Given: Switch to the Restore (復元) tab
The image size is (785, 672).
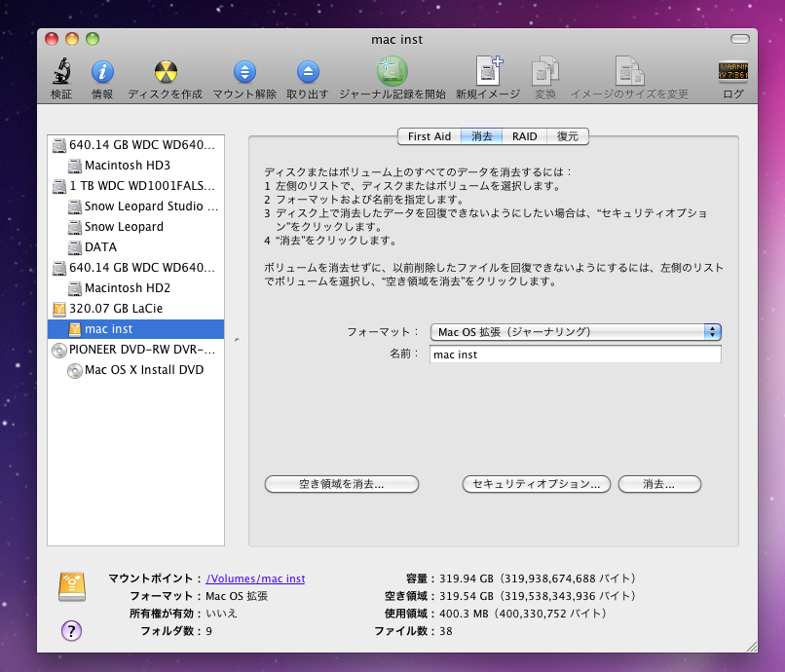Looking at the screenshot, I should pyautogui.click(x=567, y=136).
